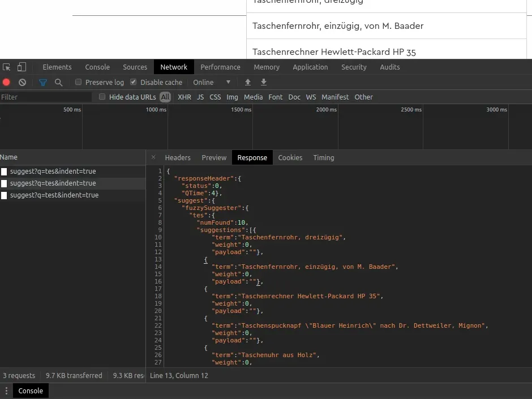
Task: Select the XHR request type filter
Action: 185,97
